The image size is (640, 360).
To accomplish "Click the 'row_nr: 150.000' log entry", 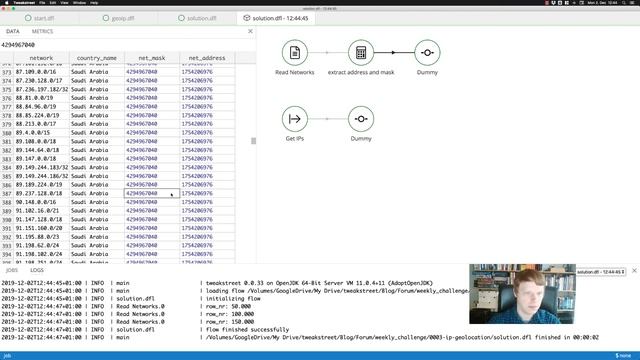I will 230,322.
